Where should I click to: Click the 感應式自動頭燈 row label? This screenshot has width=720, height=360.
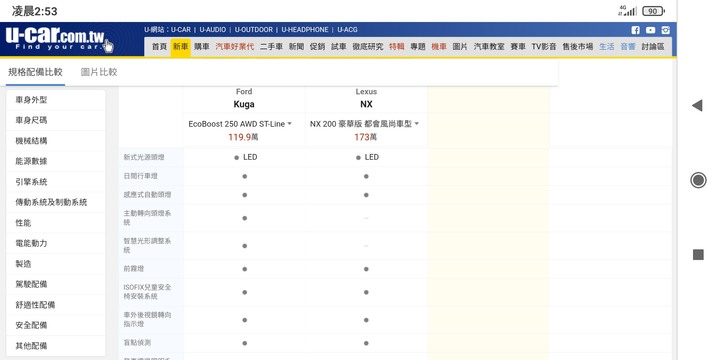point(147,195)
